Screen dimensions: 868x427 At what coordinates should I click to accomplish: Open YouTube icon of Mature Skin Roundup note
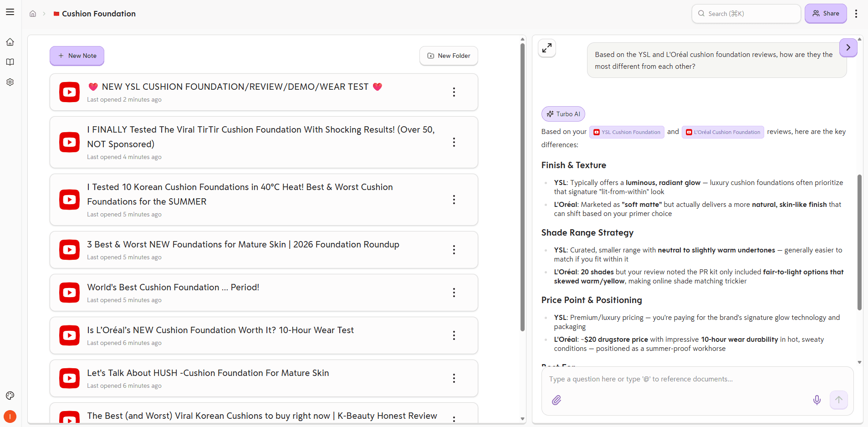(69, 250)
